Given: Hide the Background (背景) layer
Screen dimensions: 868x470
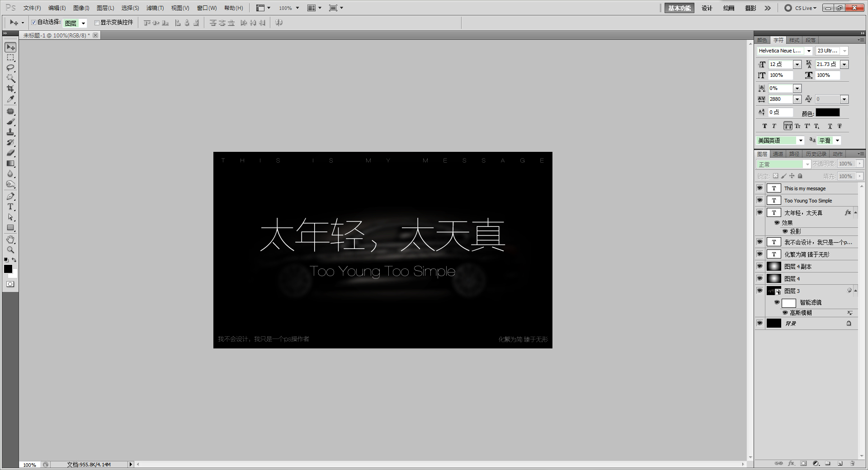Looking at the screenshot, I should pyautogui.click(x=760, y=323).
